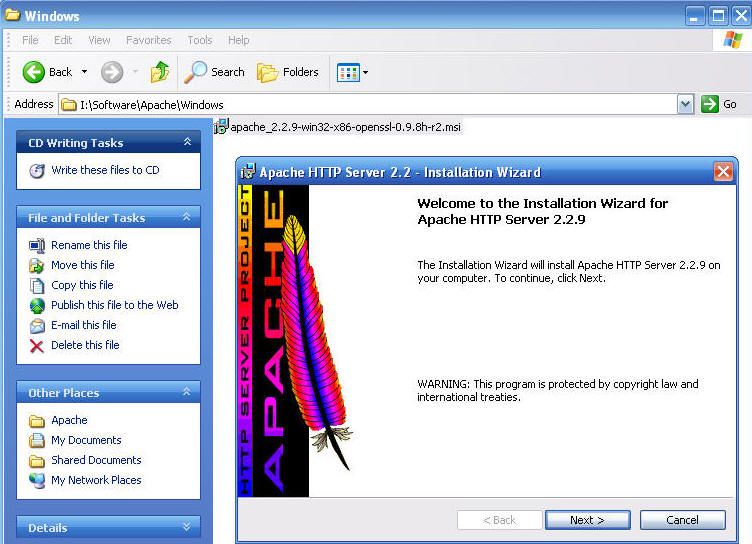Open the Apache link in Other Places
This screenshot has width=752, height=544.
tap(70, 420)
